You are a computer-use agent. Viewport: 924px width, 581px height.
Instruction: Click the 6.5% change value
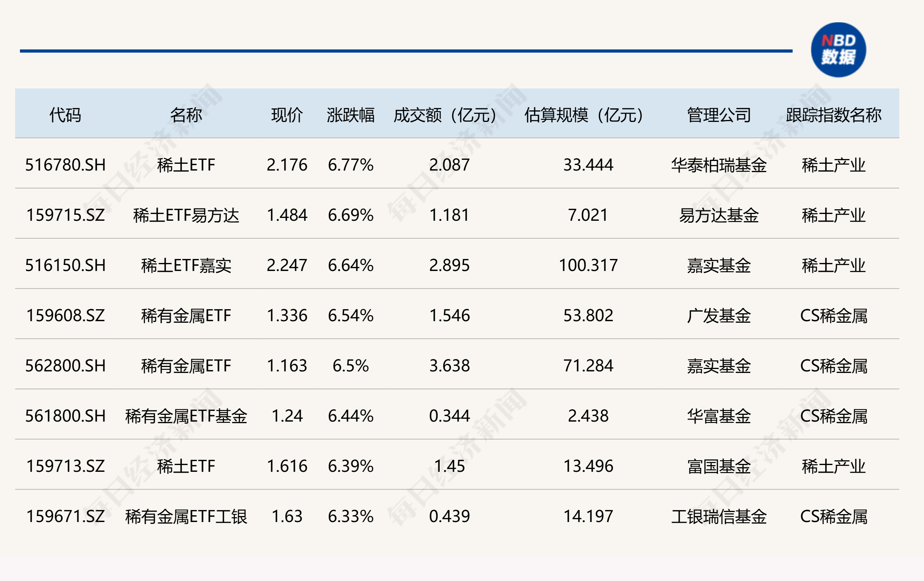(350, 366)
